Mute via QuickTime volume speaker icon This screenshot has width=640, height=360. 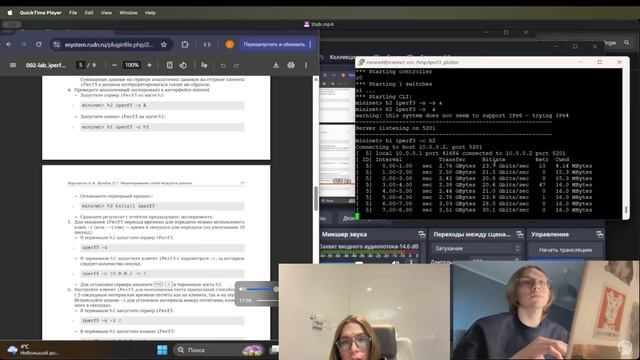(241, 289)
